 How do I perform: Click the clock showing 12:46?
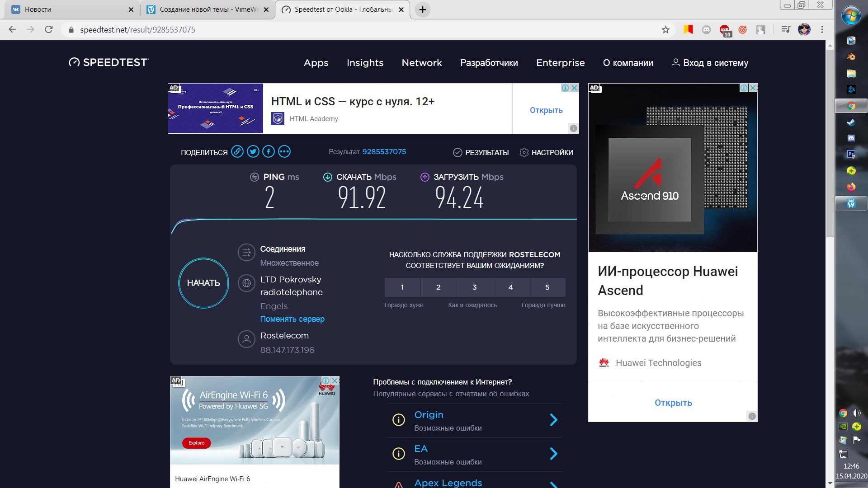click(851, 466)
